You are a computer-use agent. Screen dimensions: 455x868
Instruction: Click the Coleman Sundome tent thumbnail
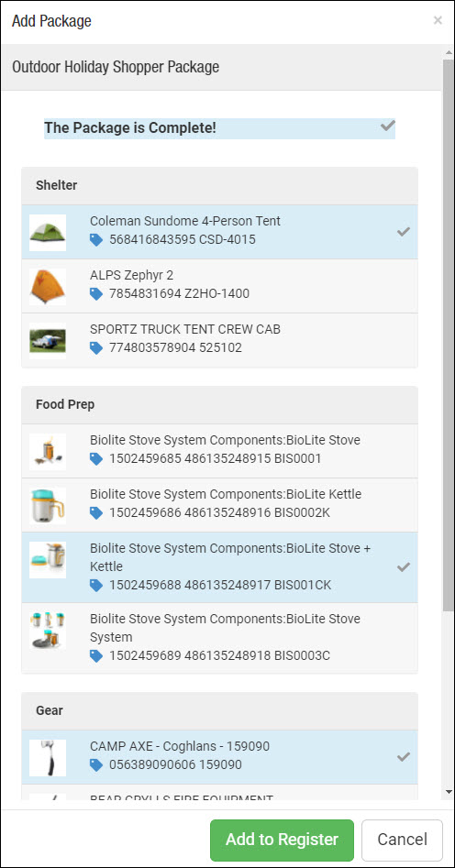[x=48, y=233]
